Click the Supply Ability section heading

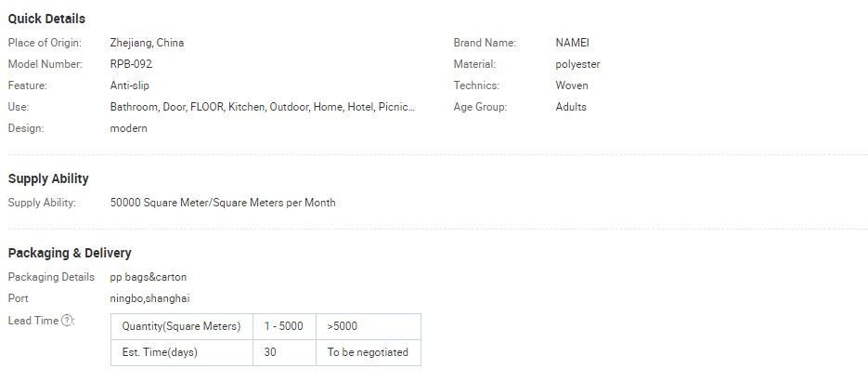click(48, 178)
